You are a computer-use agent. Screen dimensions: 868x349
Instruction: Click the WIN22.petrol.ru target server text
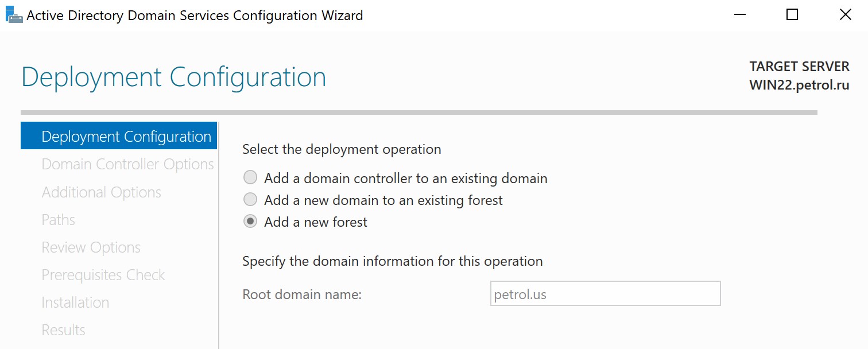coord(799,86)
